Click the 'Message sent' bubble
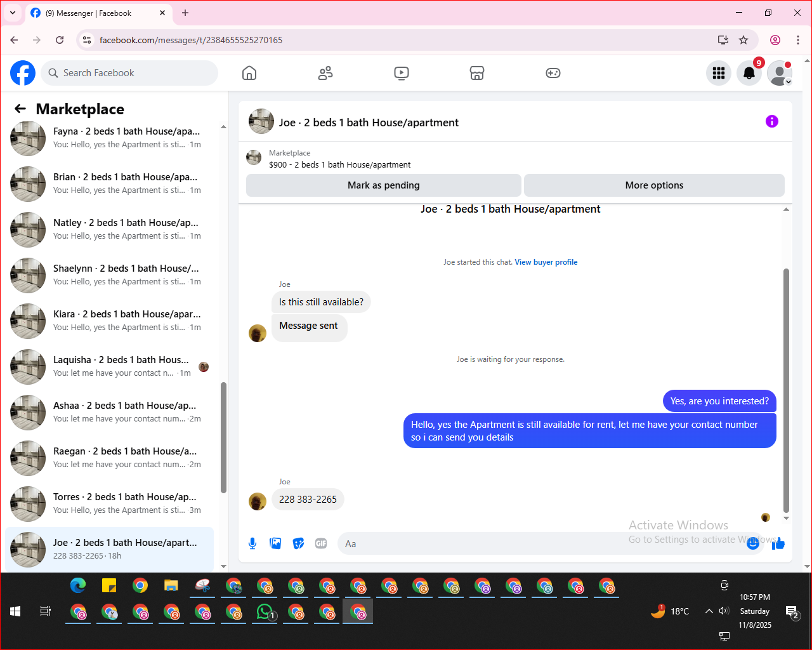 [309, 327]
